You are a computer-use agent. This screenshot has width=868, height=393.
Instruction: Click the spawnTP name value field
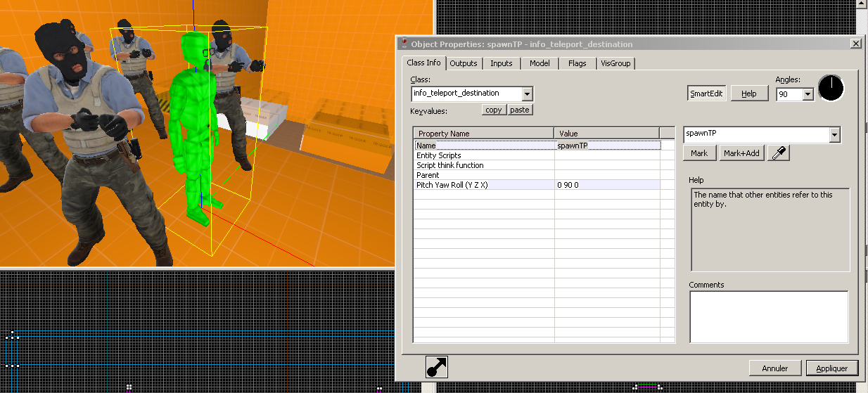756,134
